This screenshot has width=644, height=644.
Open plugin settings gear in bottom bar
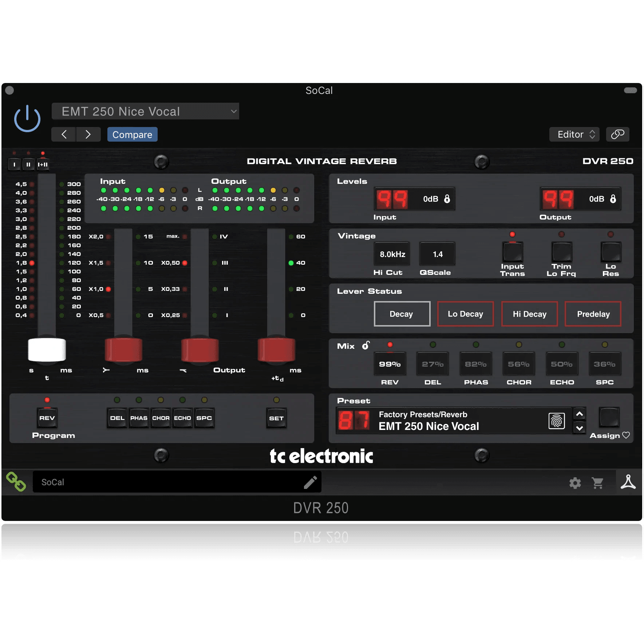click(575, 483)
